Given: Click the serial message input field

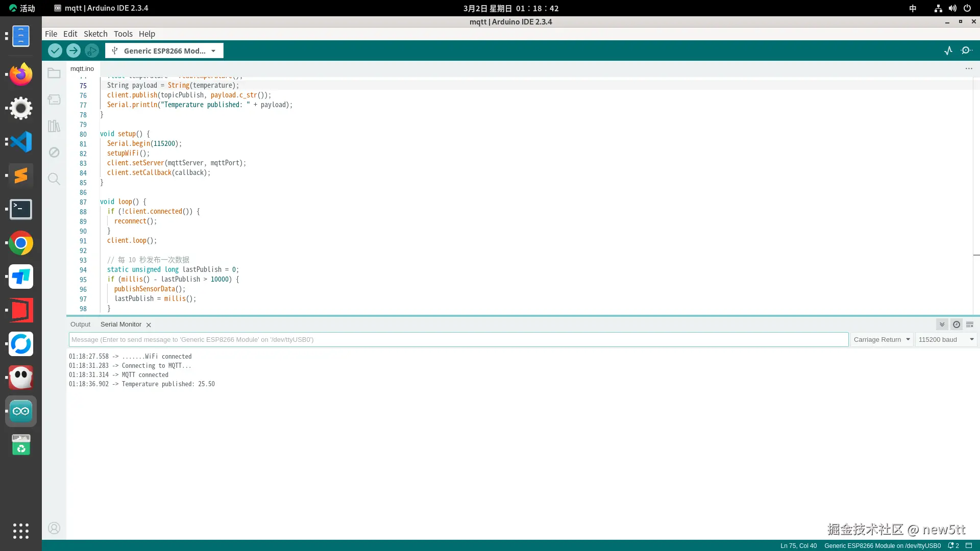Looking at the screenshot, I should click(458, 340).
